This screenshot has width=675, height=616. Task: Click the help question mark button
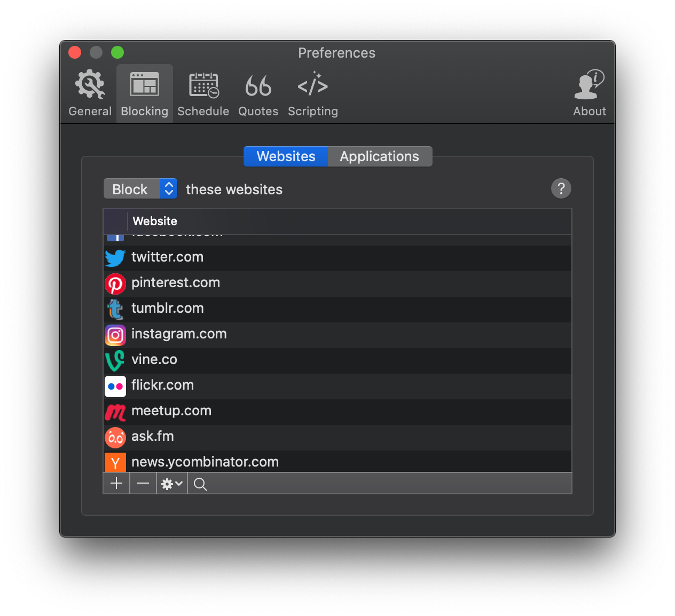(561, 188)
